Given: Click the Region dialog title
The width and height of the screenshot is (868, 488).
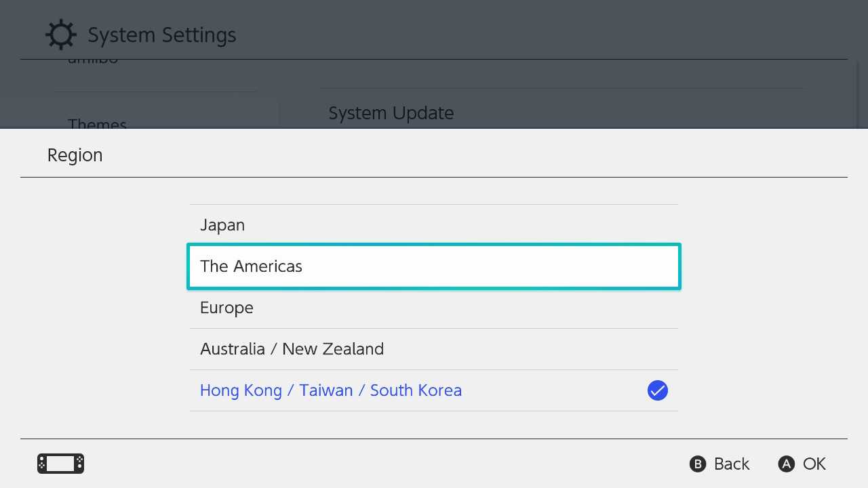Looking at the screenshot, I should (75, 155).
